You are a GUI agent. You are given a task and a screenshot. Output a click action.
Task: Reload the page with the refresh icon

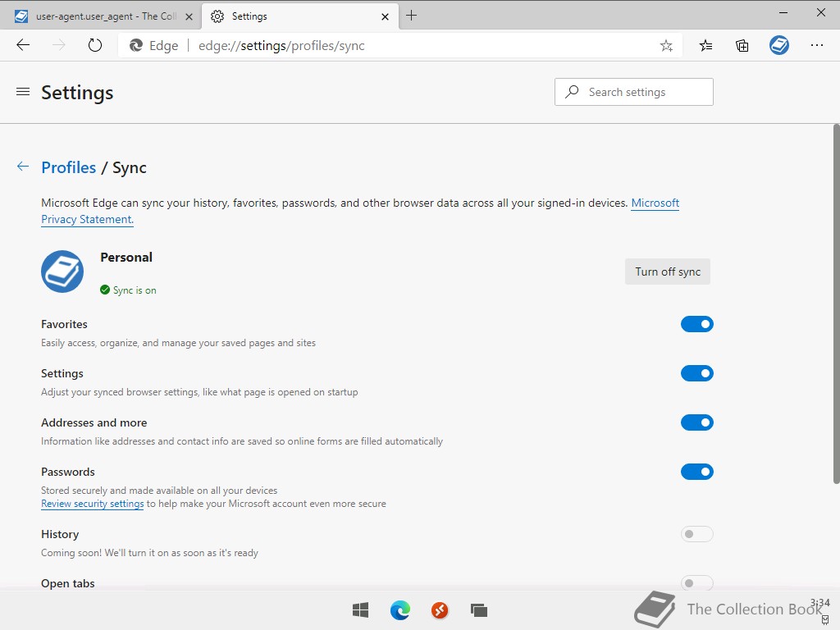pyautogui.click(x=95, y=45)
